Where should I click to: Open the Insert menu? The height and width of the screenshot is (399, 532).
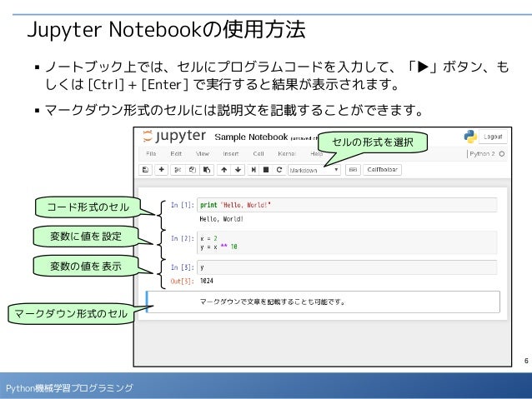point(231,154)
